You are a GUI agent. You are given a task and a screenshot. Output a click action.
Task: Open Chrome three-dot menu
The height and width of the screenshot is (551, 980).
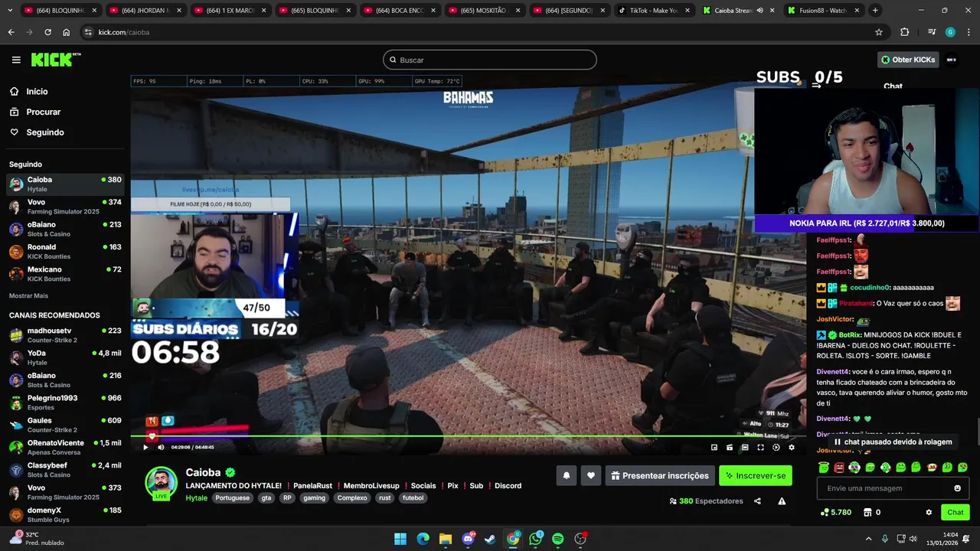click(x=968, y=32)
